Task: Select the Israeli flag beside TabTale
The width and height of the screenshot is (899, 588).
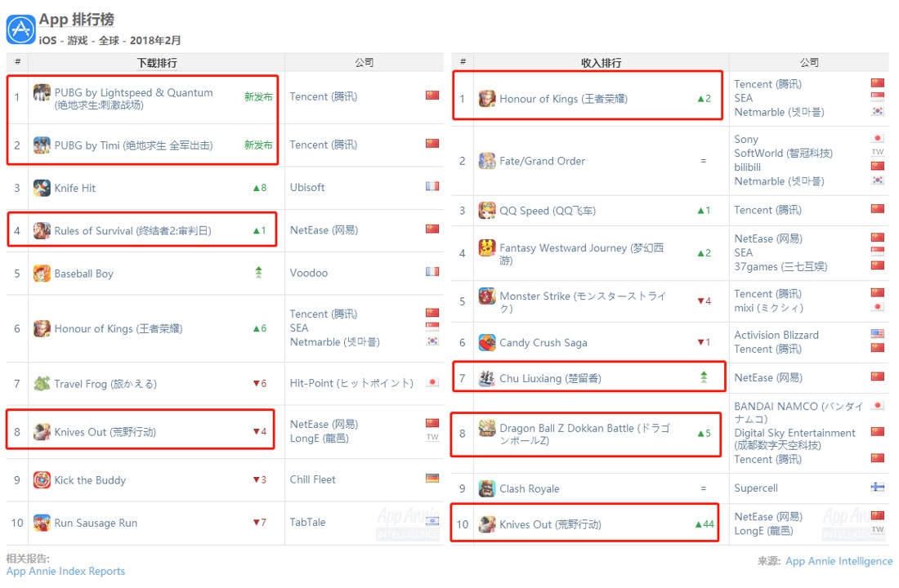Action: tap(432, 521)
